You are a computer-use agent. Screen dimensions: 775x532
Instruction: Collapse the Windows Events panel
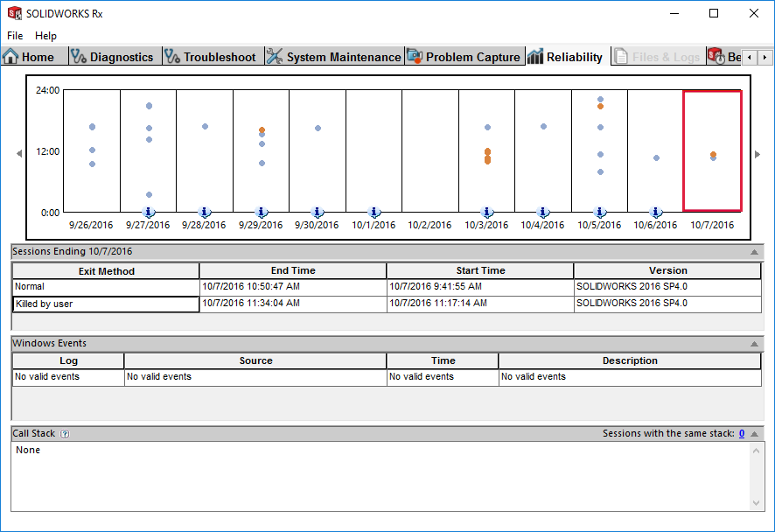[754, 344]
